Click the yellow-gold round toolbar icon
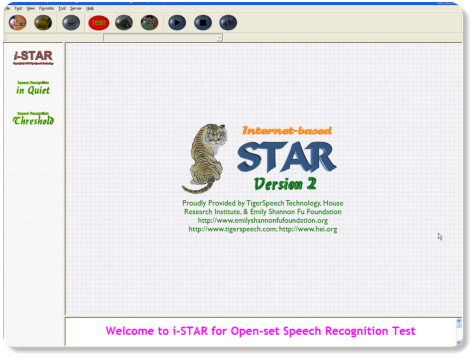The image size is (475, 360). (43, 23)
